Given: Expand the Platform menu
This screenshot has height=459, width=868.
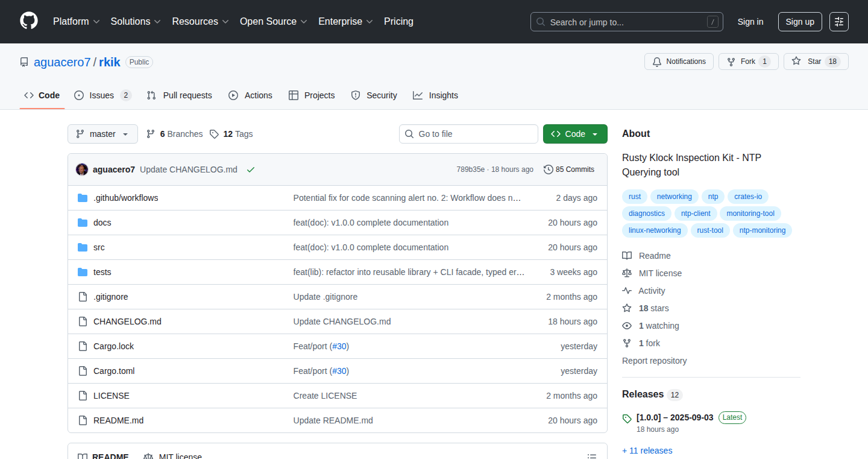Looking at the screenshot, I should pos(76,22).
